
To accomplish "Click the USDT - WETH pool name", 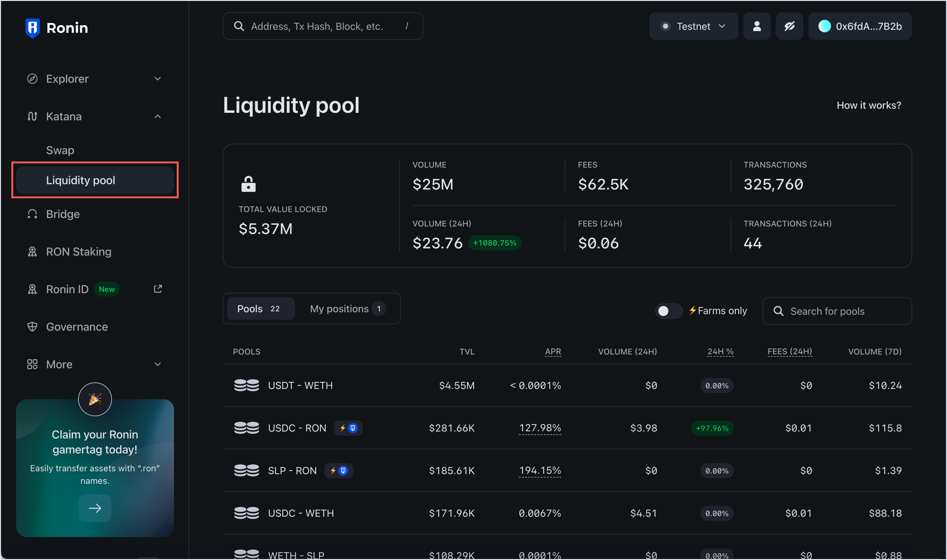I will pyautogui.click(x=300, y=385).
